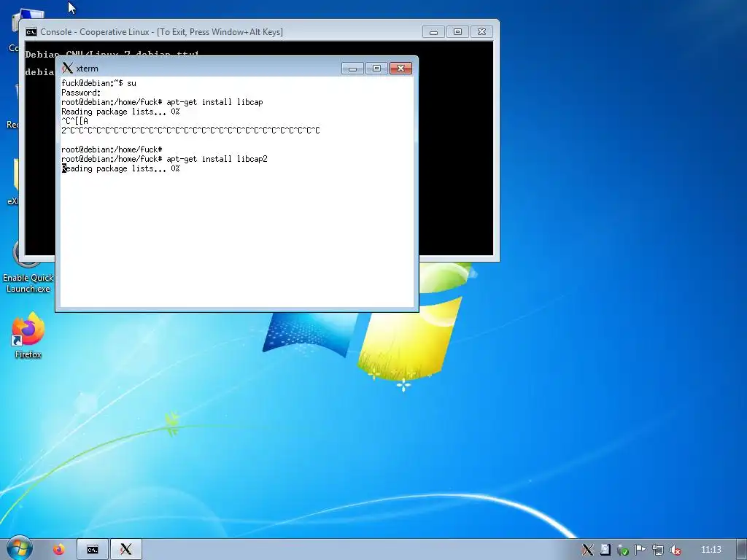The height and width of the screenshot is (560, 747).
Task: Switch to the console window taskbar button
Action: point(93,550)
